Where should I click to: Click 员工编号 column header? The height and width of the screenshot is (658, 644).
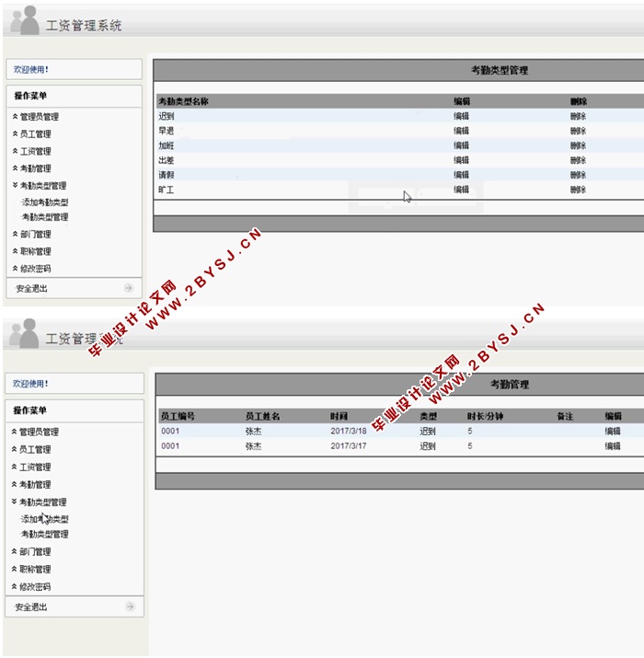click(178, 416)
